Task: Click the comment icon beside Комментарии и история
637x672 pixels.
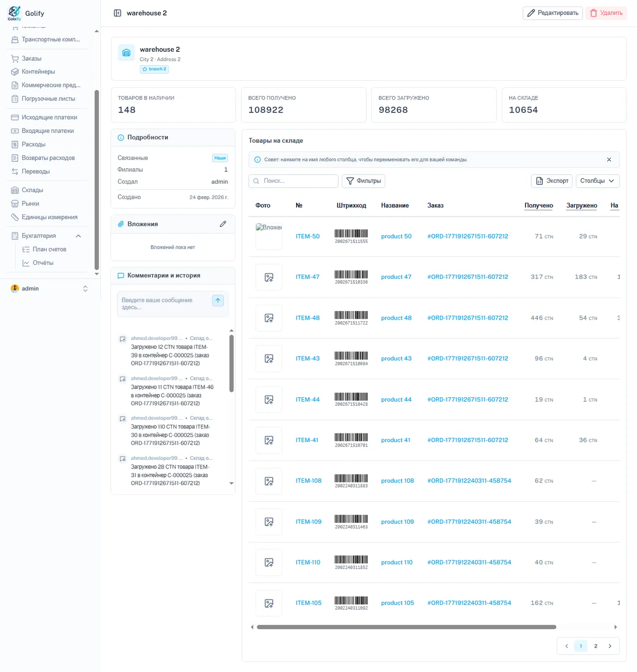Action: [120, 276]
